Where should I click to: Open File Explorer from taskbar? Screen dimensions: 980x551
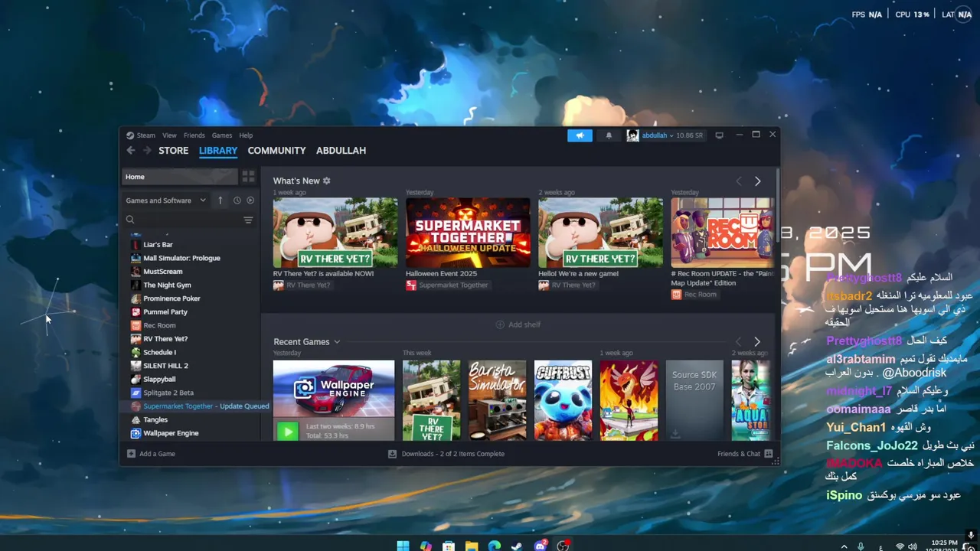[472, 546]
